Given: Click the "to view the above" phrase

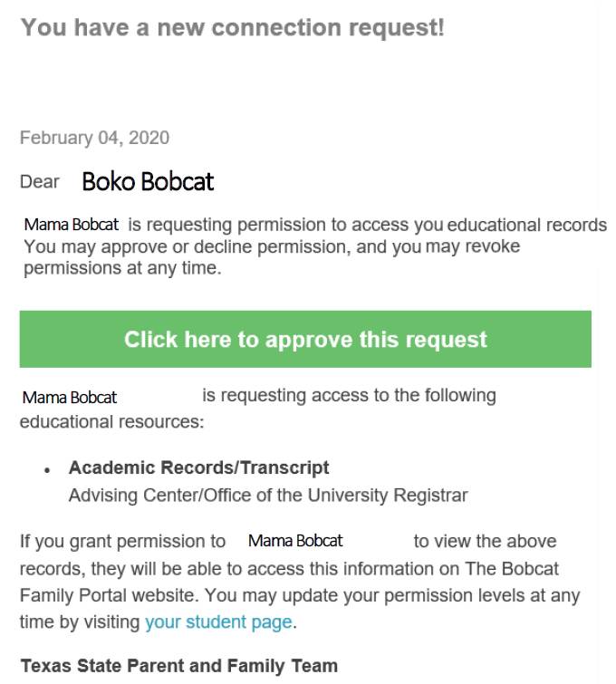Looking at the screenshot, I should coord(485,541).
